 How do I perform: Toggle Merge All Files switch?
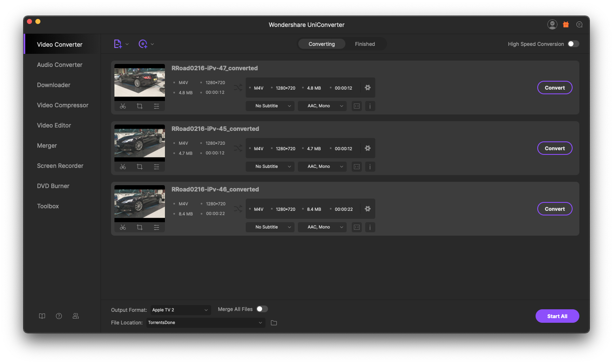[262, 309]
